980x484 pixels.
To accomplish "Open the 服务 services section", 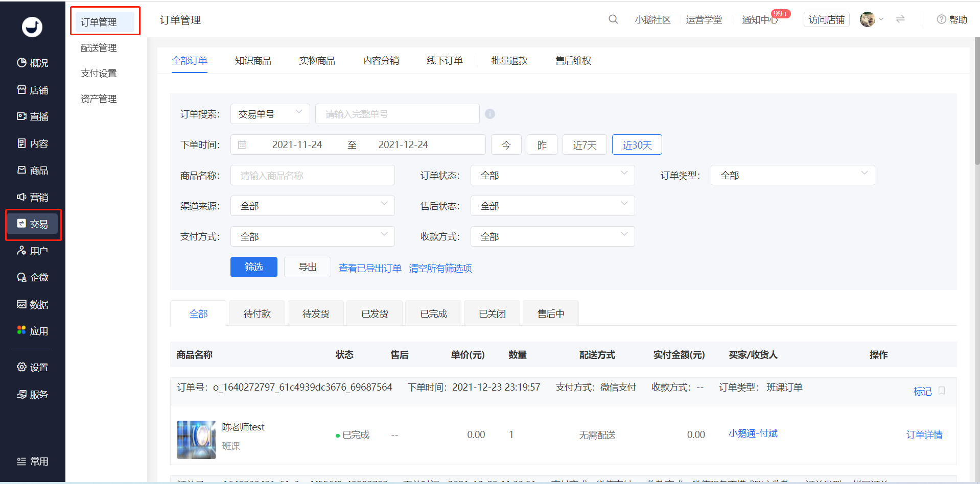I will [33, 394].
